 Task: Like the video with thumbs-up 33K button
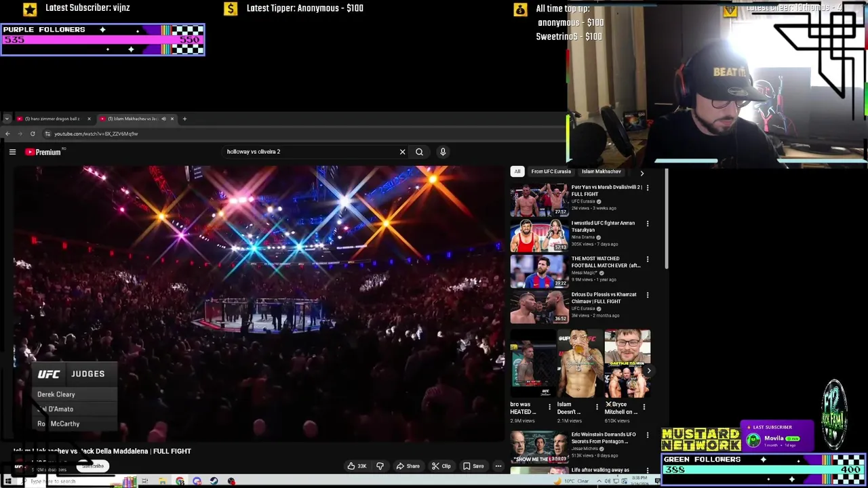click(357, 466)
